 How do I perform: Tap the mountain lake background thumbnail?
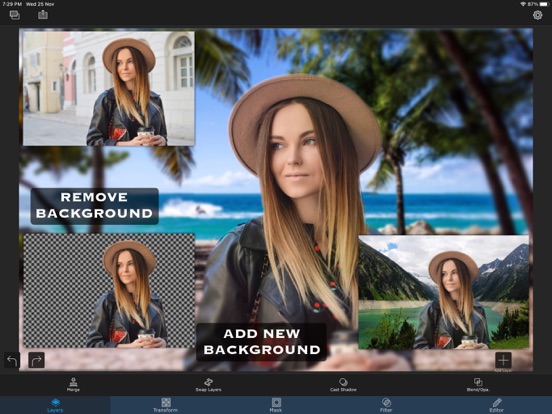444,292
